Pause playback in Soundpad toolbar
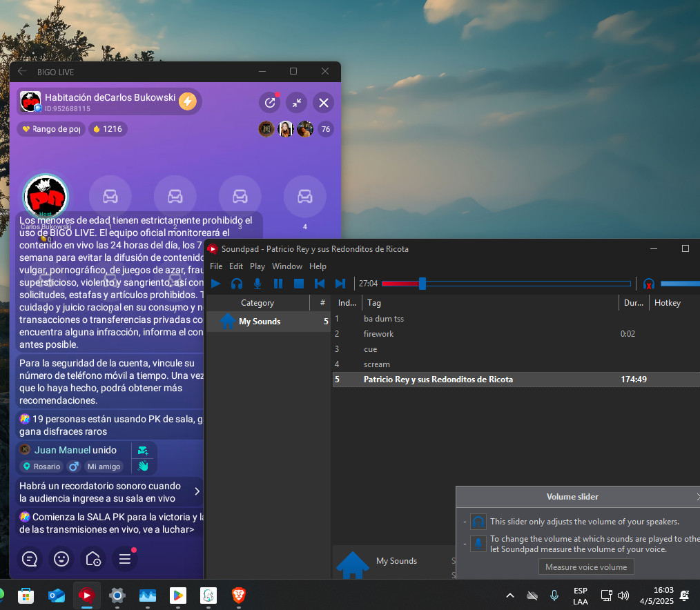The width and height of the screenshot is (700, 610). coord(278,284)
